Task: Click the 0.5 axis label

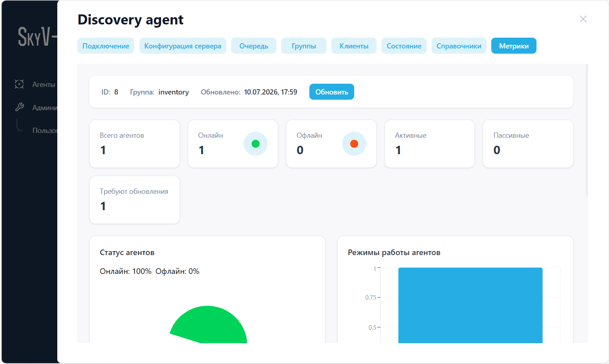Action: pyautogui.click(x=372, y=328)
